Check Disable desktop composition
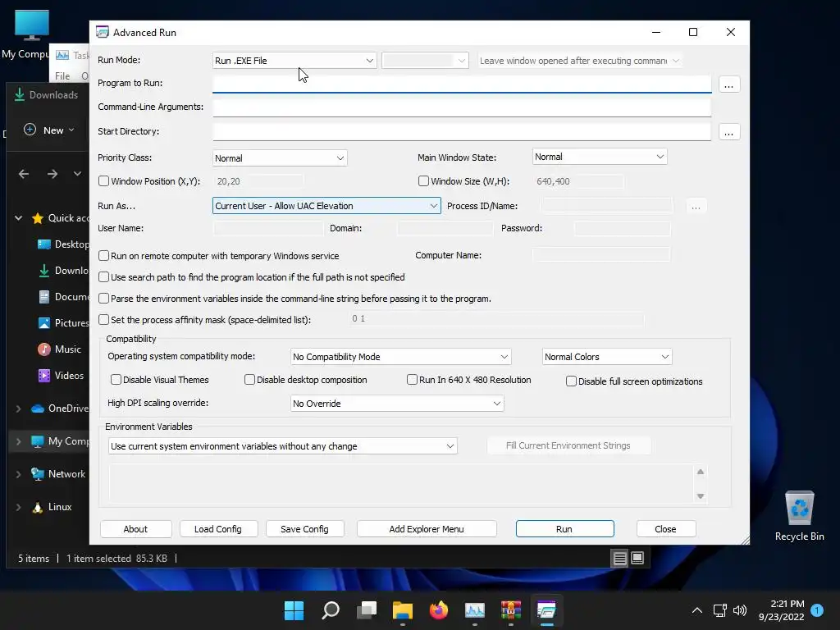Image resolution: width=840 pixels, height=630 pixels. [249, 379]
